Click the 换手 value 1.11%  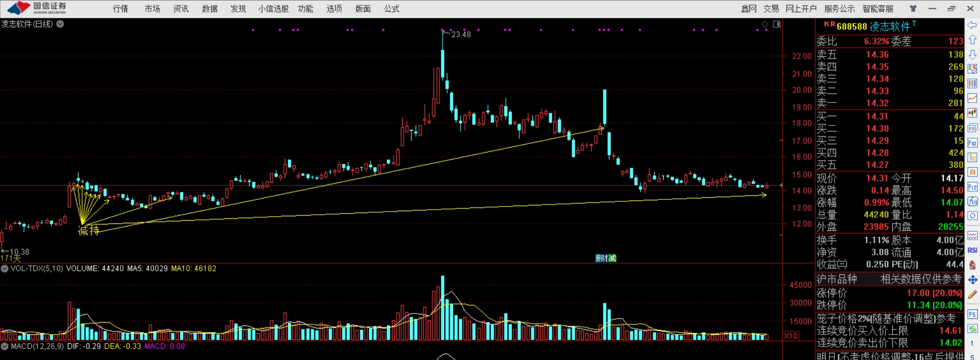point(877,240)
